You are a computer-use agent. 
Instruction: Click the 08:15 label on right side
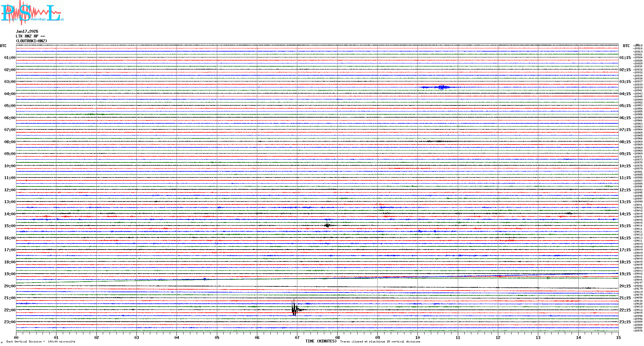[x=625, y=142]
